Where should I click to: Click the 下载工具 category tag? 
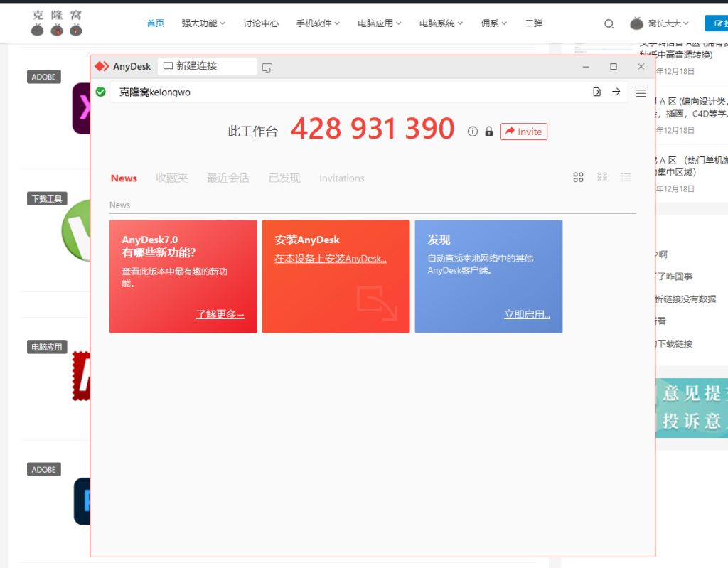[47, 199]
